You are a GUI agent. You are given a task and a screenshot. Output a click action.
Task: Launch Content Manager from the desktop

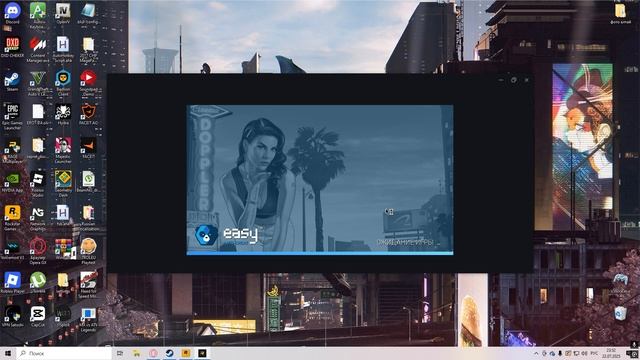[x=38, y=49]
